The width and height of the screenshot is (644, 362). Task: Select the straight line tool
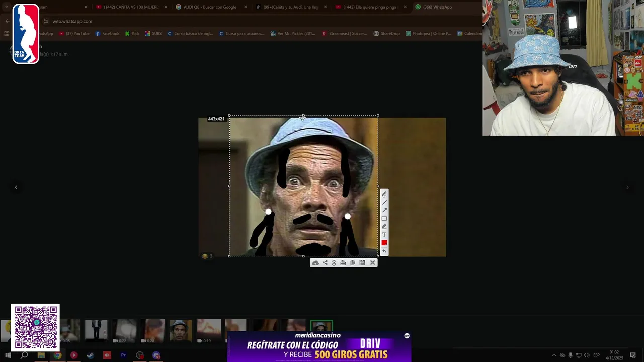pos(384,202)
